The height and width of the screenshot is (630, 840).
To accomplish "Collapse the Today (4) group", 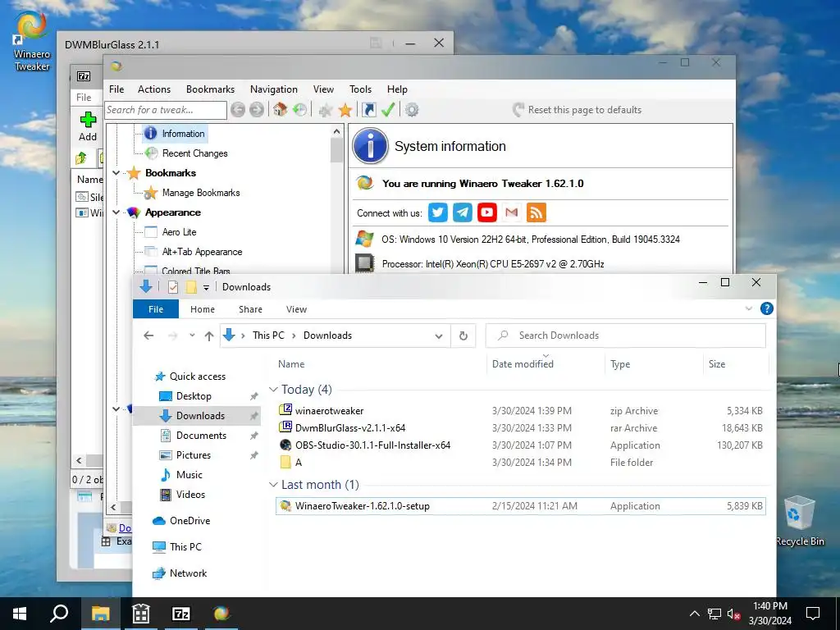I will click(x=274, y=390).
